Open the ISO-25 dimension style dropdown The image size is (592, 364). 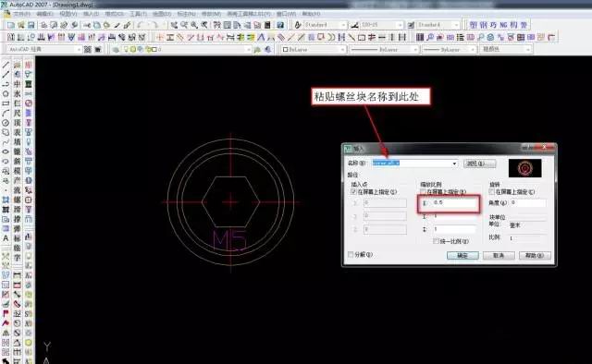[400, 25]
